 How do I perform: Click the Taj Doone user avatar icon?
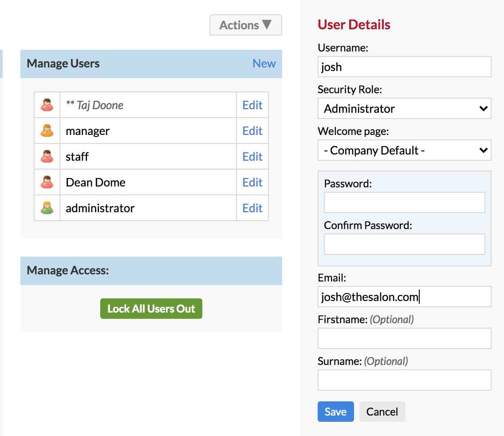pos(47,105)
